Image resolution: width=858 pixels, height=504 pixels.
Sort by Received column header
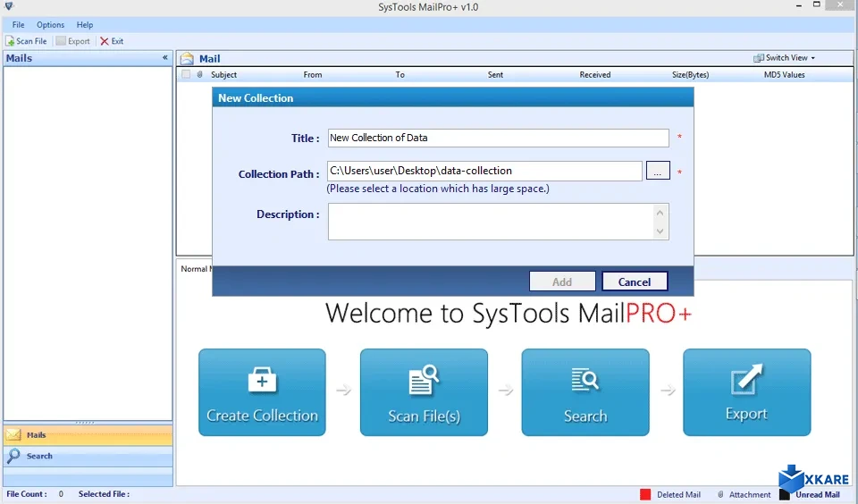[595, 74]
